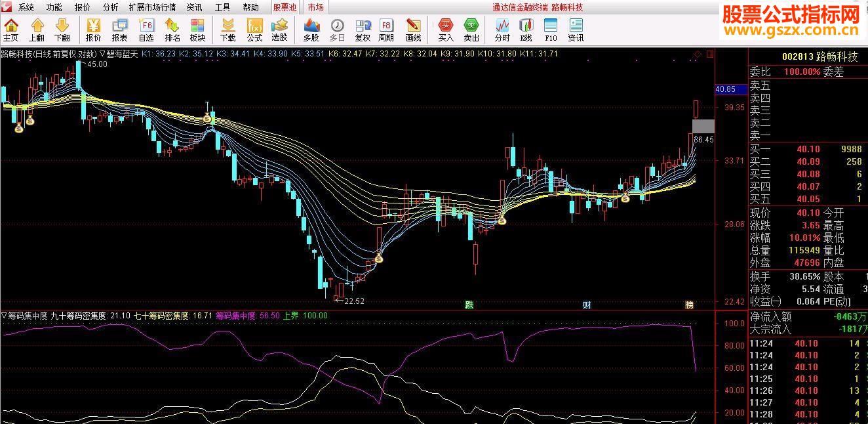This screenshot has height=424, width=868.
Task: Click the red diamond icon above the price axis
Action: [698, 54]
